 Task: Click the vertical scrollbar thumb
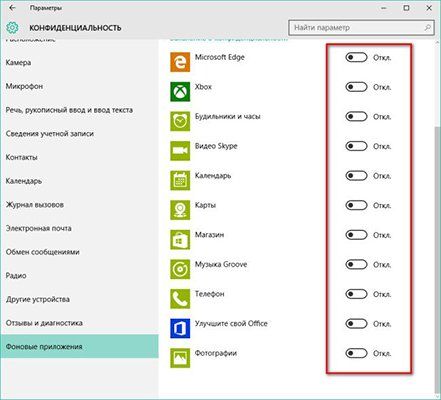click(x=438, y=260)
